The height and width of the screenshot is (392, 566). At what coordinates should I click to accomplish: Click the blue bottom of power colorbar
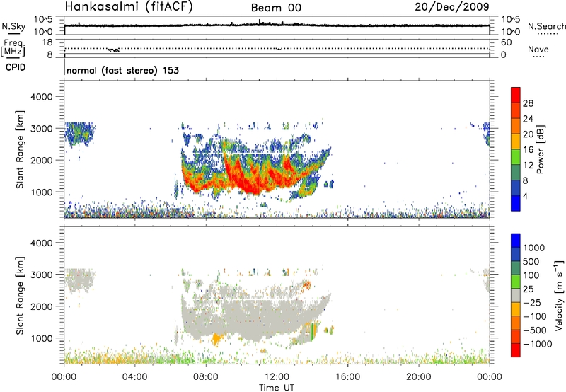(516, 203)
